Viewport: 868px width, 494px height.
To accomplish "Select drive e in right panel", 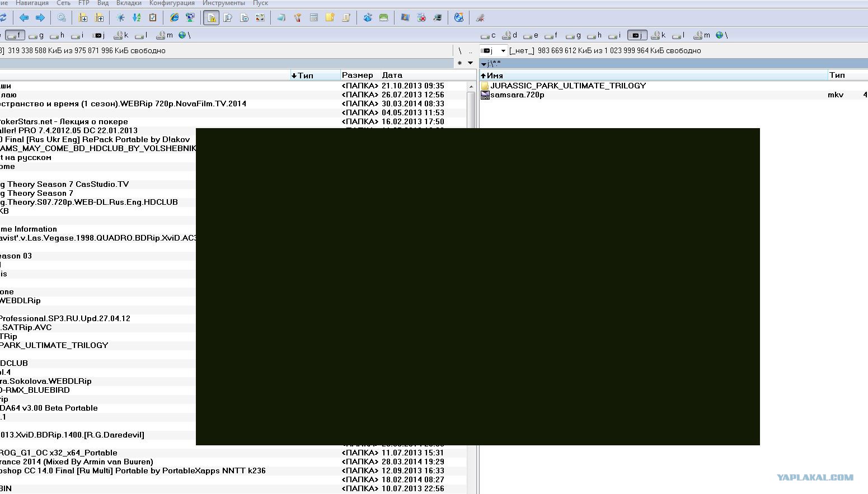I will 531,35.
